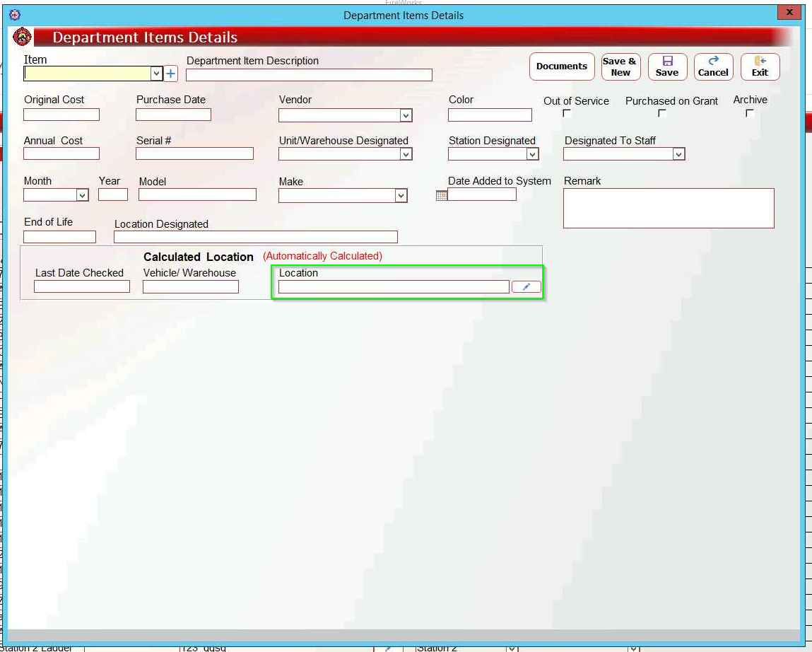This screenshot has height=652, width=812.
Task: Toggle the Archive checkbox
Action: pyautogui.click(x=750, y=113)
